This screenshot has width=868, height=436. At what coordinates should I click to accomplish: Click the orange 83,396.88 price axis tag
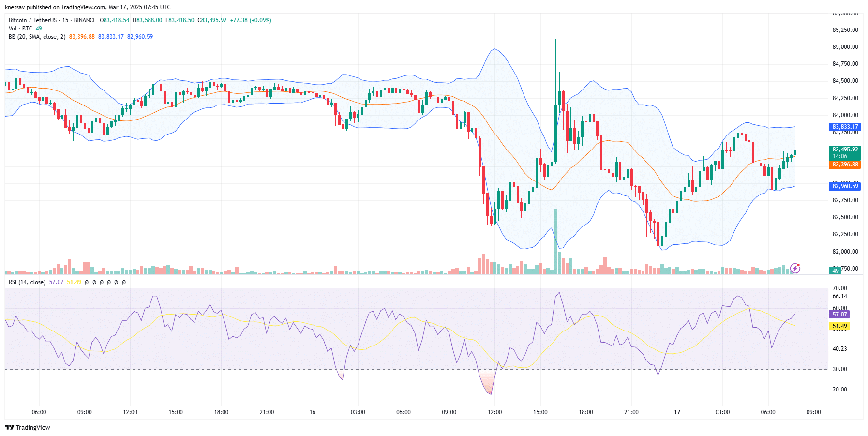coord(845,165)
